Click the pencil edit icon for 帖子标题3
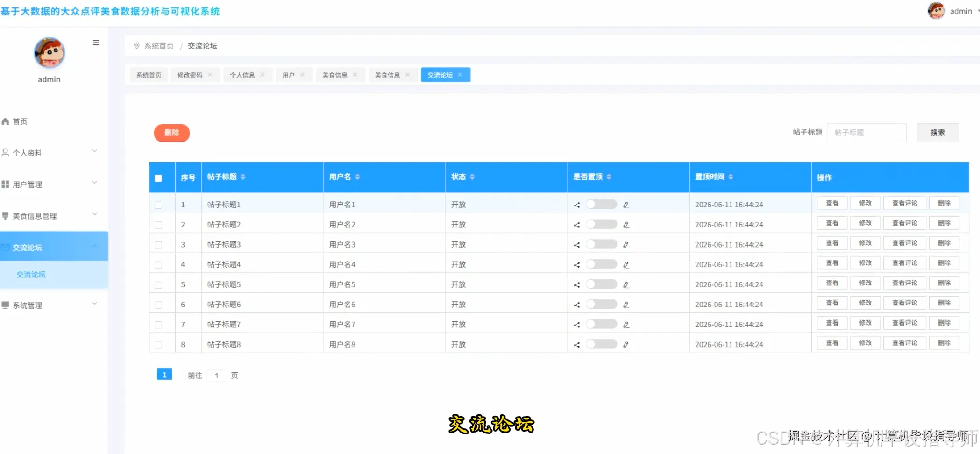This screenshot has width=980, height=454. [x=626, y=245]
